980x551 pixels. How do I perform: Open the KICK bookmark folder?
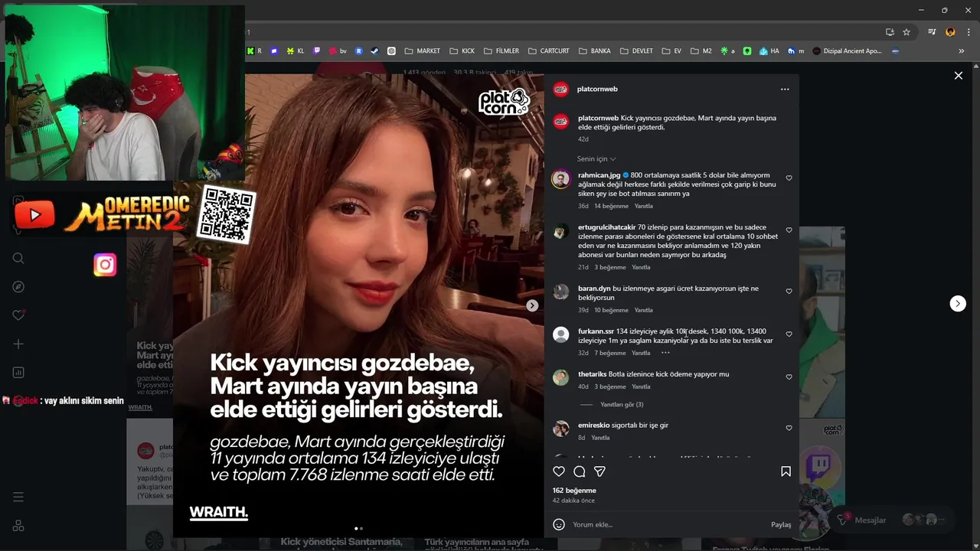(462, 51)
